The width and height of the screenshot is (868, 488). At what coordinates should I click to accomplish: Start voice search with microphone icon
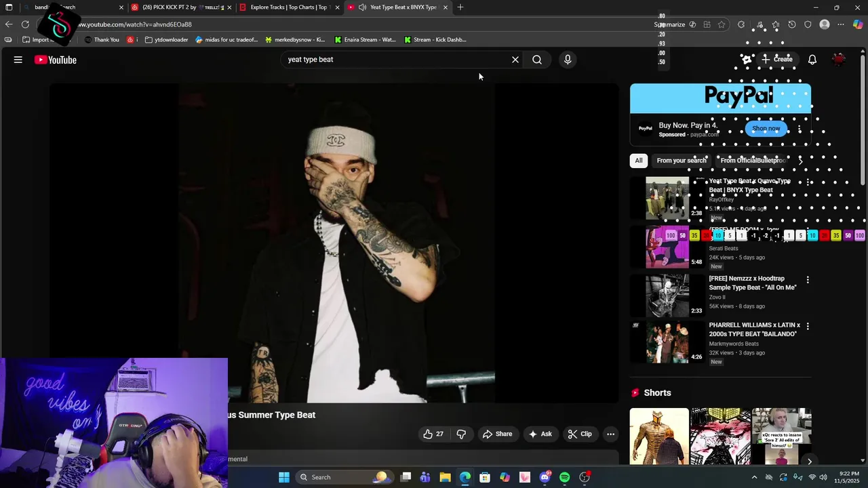pos(568,60)
